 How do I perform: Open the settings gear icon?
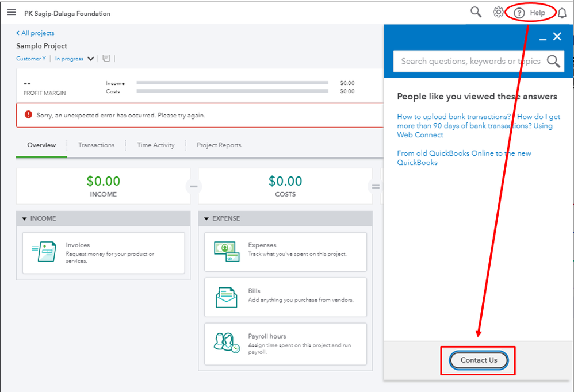click(x=498, y=12)
